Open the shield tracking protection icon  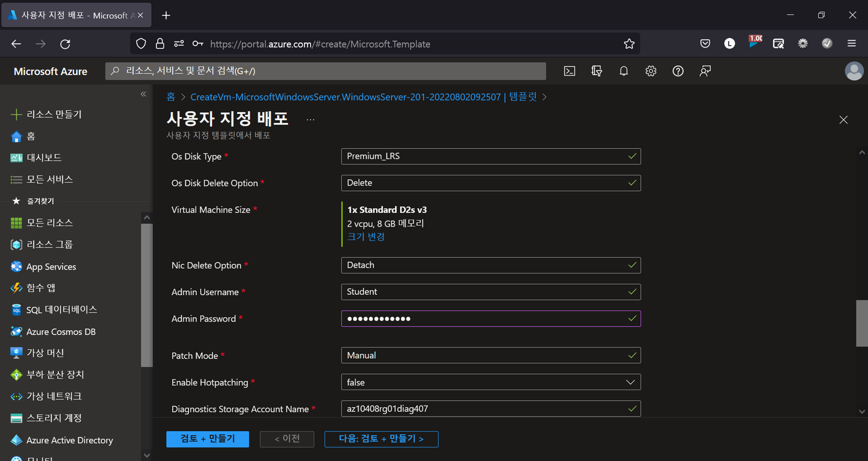tap(141, 44)
